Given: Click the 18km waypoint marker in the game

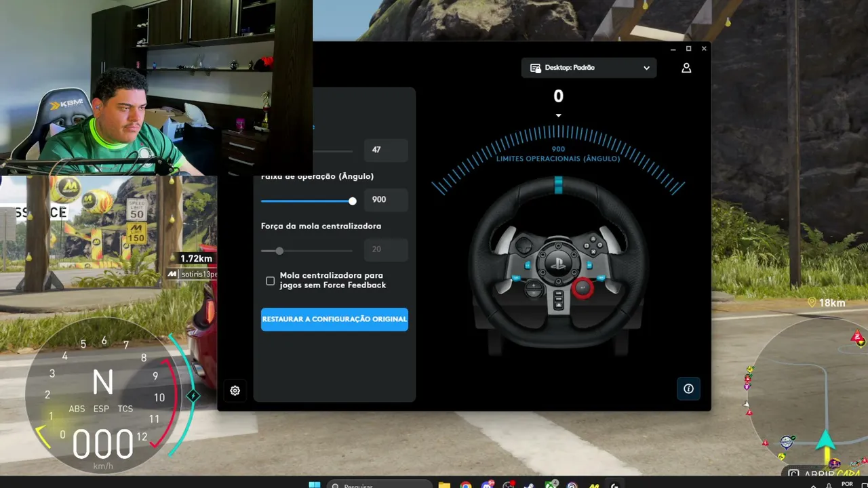Looking at the screenshot, I should [x=827, y=302].
